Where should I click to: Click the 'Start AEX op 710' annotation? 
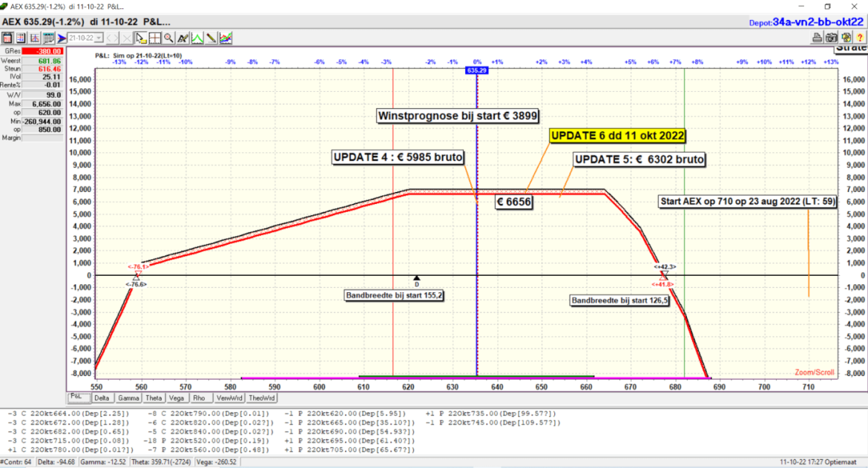(747, 201)
